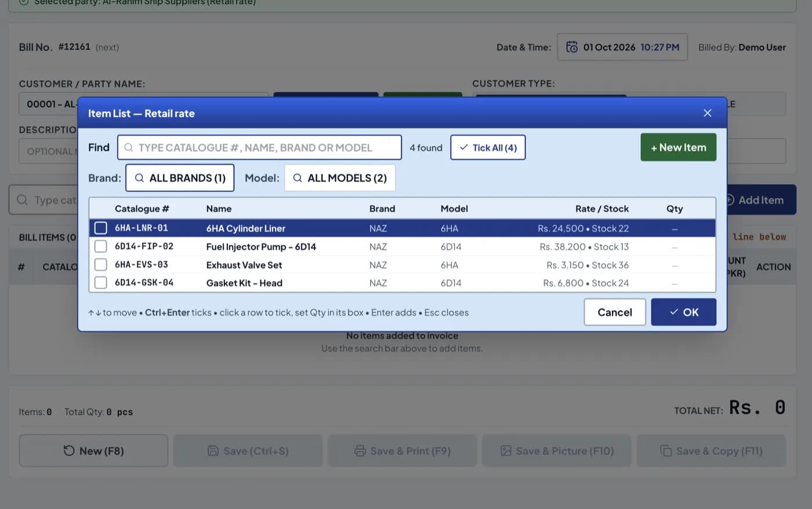Click the rotate icon on New (F8)

(69, 450)
